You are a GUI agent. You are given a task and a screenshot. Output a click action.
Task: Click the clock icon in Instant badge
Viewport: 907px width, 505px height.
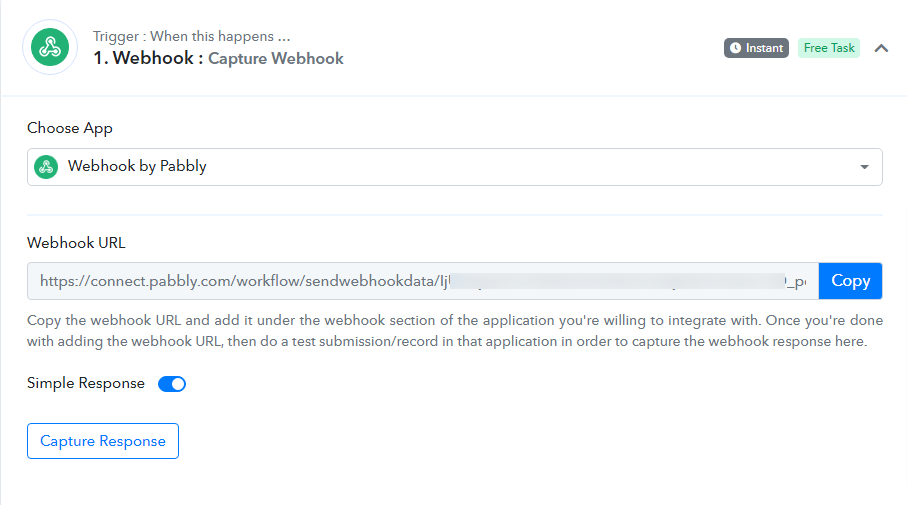pyautogui.click(x=735, y=48)
